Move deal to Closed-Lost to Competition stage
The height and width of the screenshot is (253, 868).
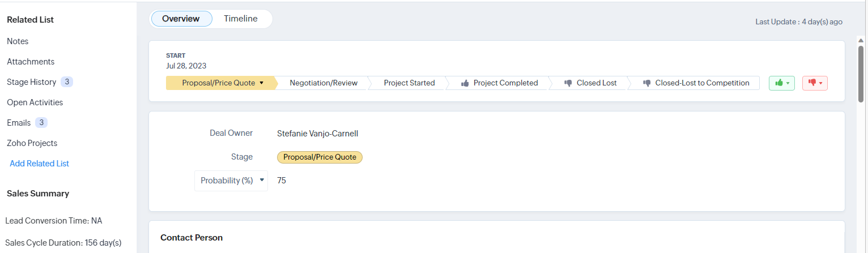pos(695,83)
